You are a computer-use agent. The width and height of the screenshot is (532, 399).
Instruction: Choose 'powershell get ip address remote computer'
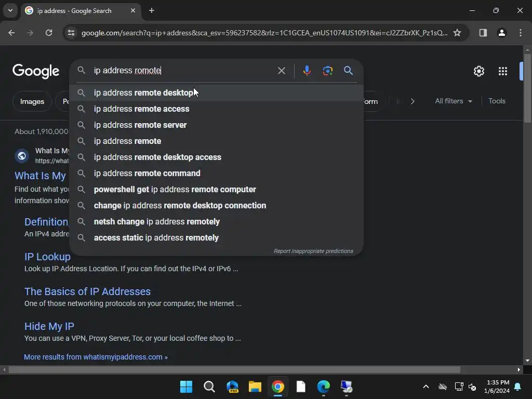click(216, 189)
